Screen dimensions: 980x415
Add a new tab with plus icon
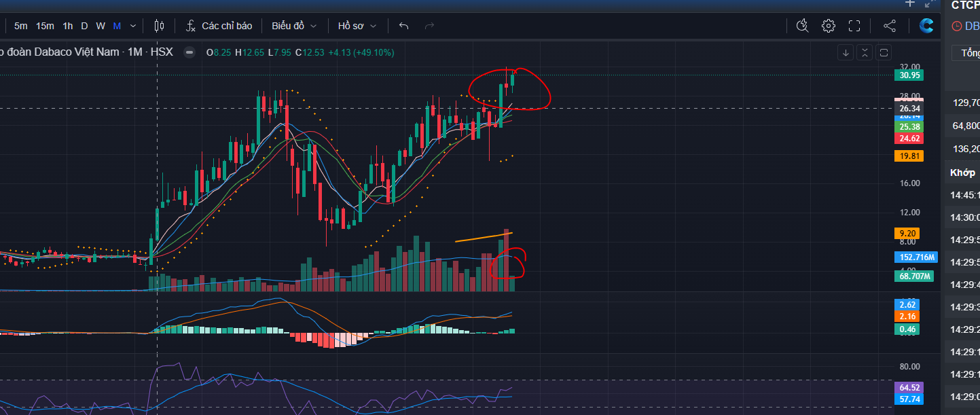point(910,3)
